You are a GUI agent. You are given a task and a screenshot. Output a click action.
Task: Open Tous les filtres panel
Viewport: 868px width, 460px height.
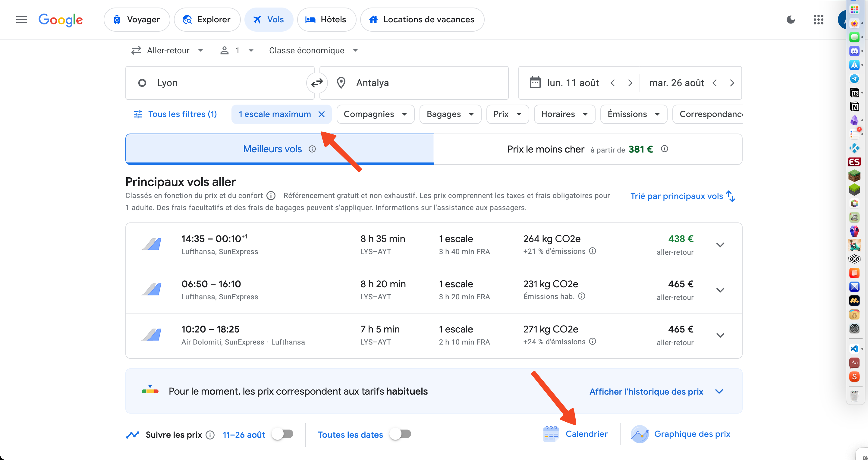(175, 114)
